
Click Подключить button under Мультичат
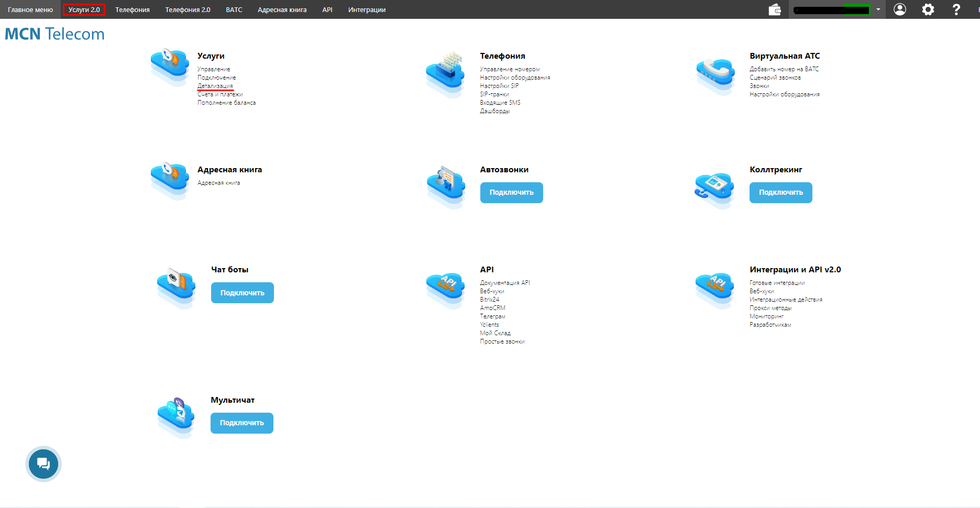[x=242, y=423]
